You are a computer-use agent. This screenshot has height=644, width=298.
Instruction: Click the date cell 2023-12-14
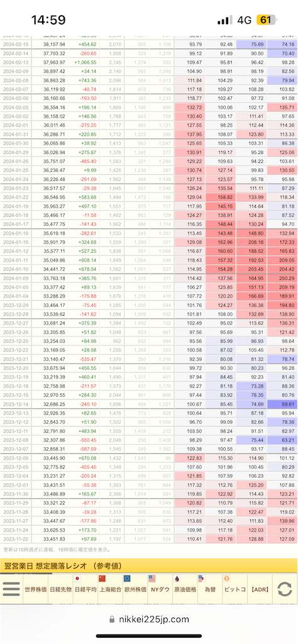(16, 403)
